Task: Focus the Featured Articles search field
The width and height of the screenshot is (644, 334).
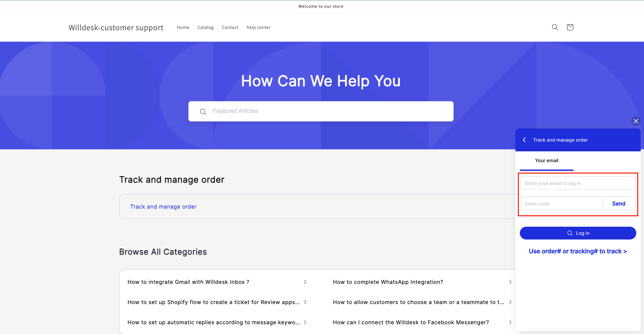Action: point(321,111)
